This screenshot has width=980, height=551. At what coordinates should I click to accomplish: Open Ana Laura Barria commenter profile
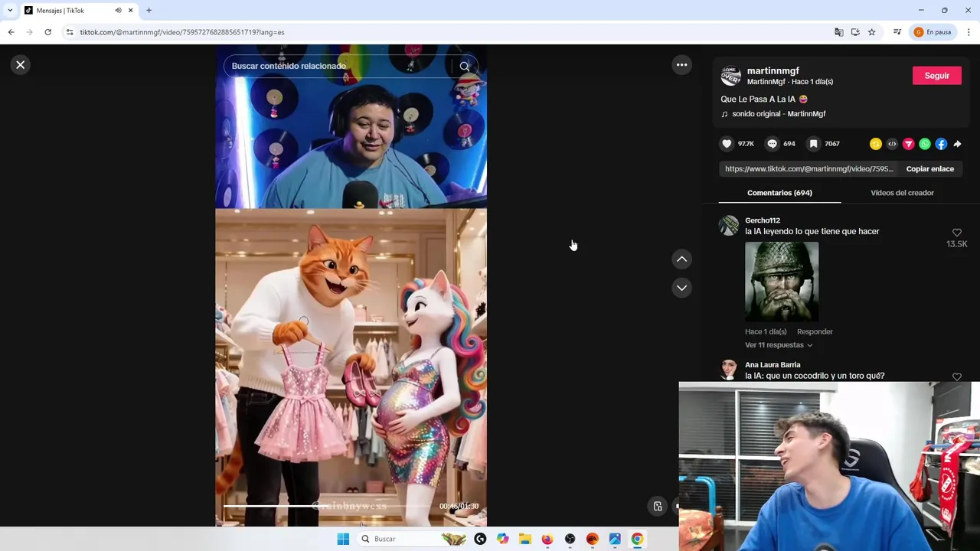tap(773, 365)
